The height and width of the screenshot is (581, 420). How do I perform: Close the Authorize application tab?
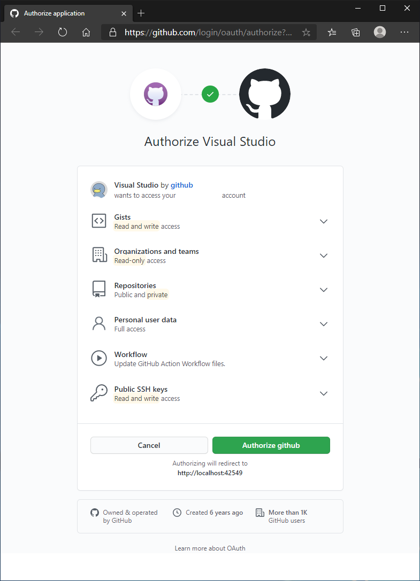(124, 14)
